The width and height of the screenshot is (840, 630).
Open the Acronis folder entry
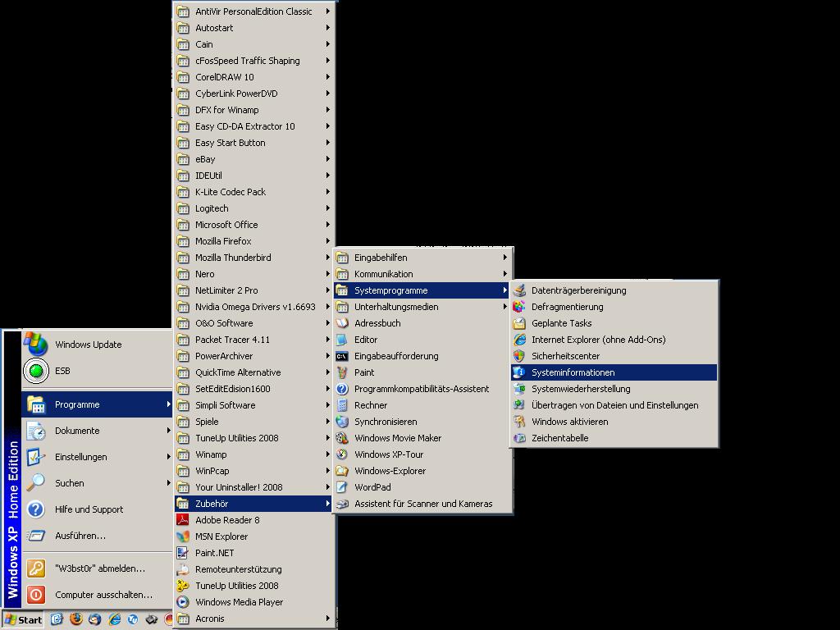pyautogui.click(x=253, y=619)
